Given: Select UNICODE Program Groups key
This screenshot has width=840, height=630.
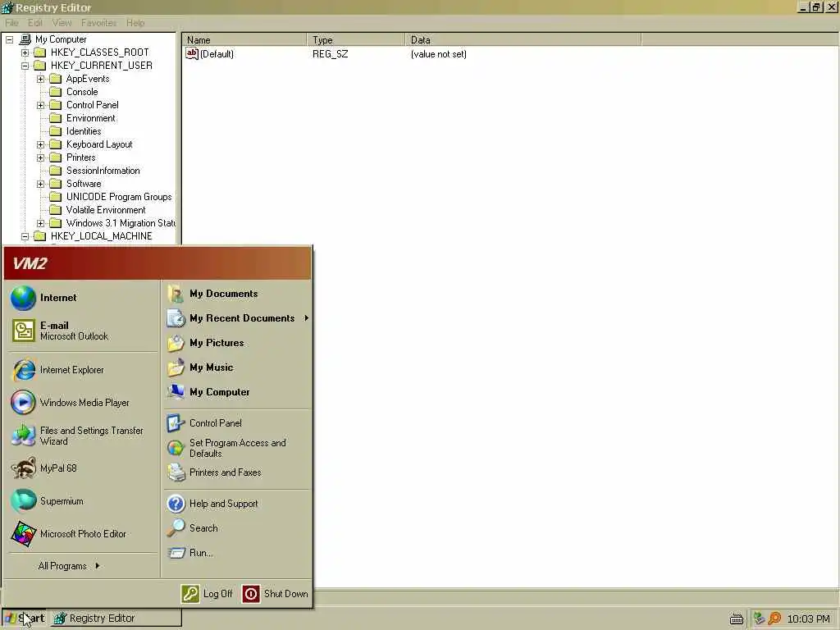Looking at the screenshot, I should 111,197.
